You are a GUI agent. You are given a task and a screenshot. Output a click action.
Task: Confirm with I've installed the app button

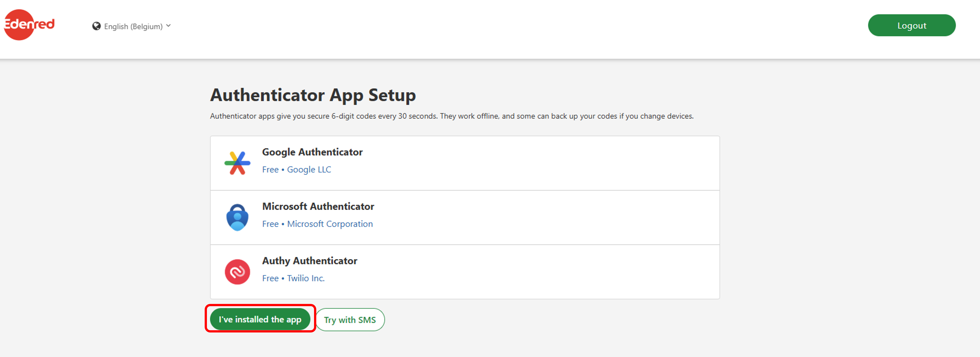click(x=260, y=319)
